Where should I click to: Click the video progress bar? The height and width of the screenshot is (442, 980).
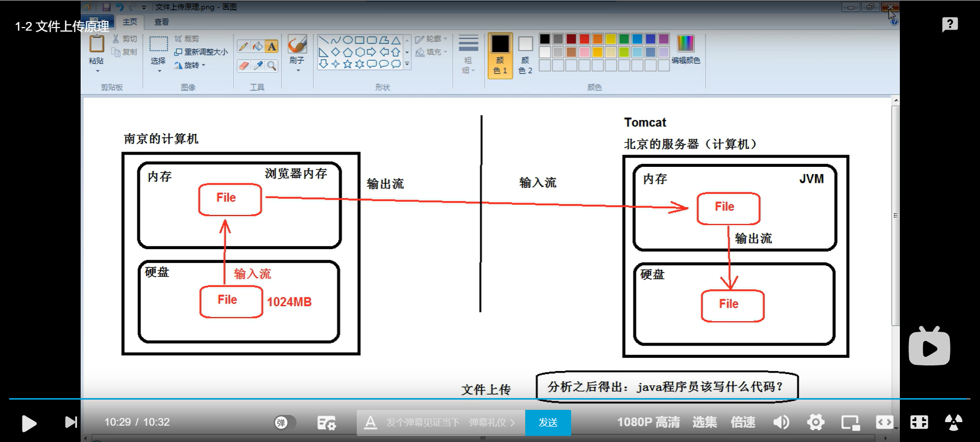pyautogui.click(x=490, y=399)
